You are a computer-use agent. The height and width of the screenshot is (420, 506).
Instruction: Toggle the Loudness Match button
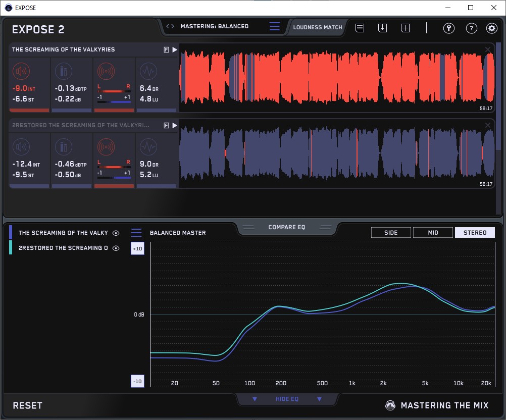318,27
